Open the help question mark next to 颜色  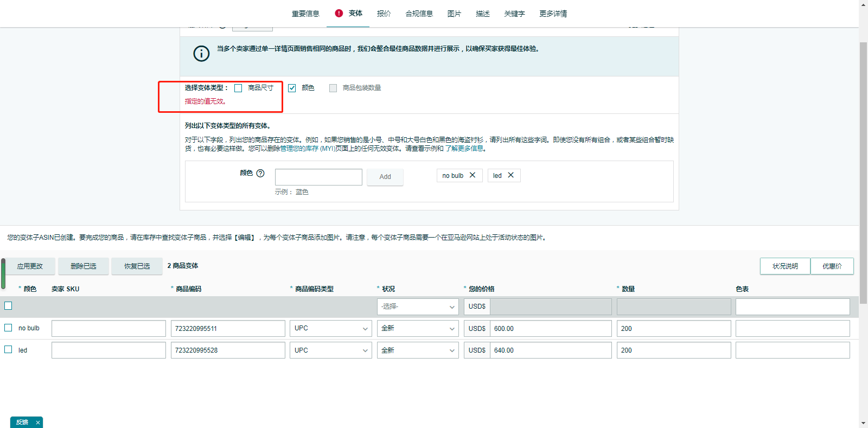260,173
